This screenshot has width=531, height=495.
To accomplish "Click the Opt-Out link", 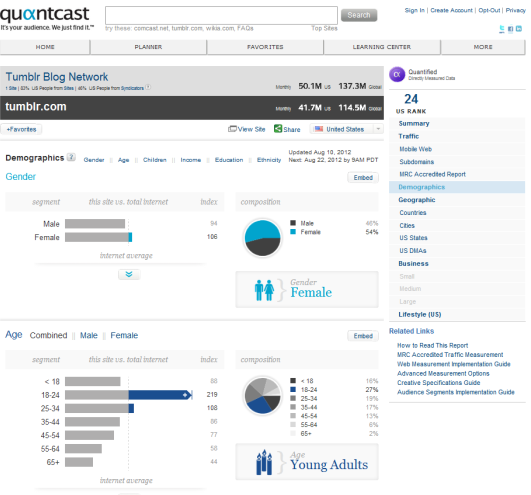I will click(489, 10).
